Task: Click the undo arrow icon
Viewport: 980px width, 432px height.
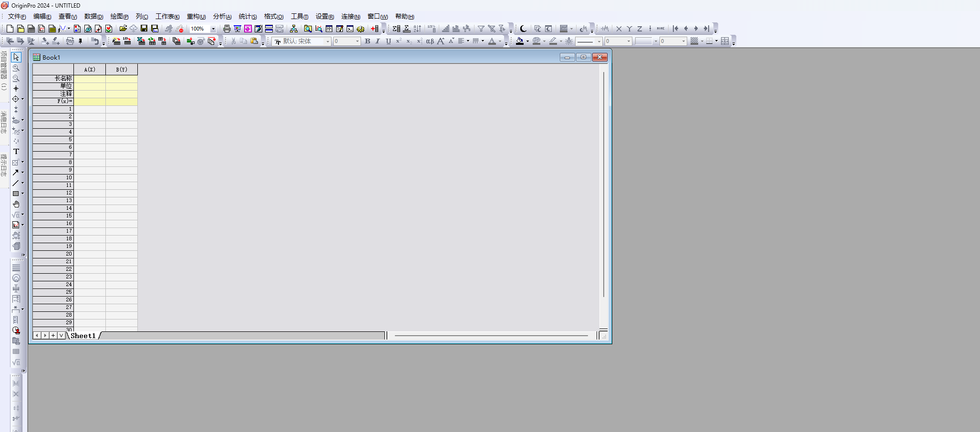Action: (95, 41)
